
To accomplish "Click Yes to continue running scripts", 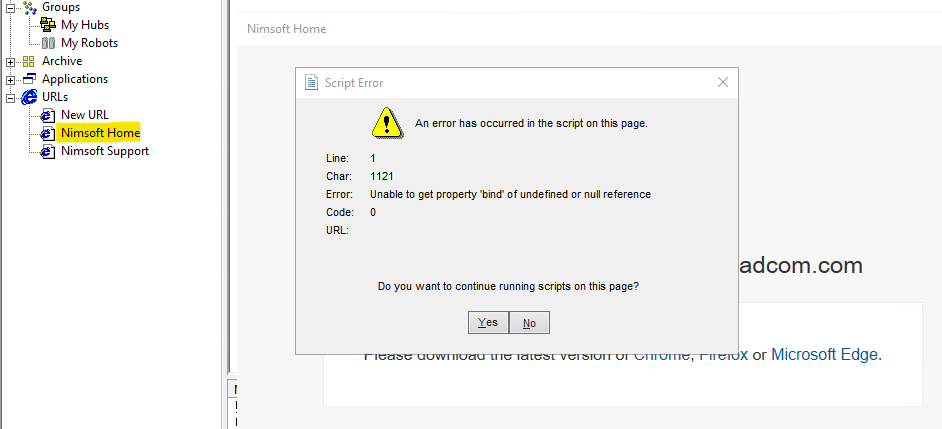I will pos(488,322).
